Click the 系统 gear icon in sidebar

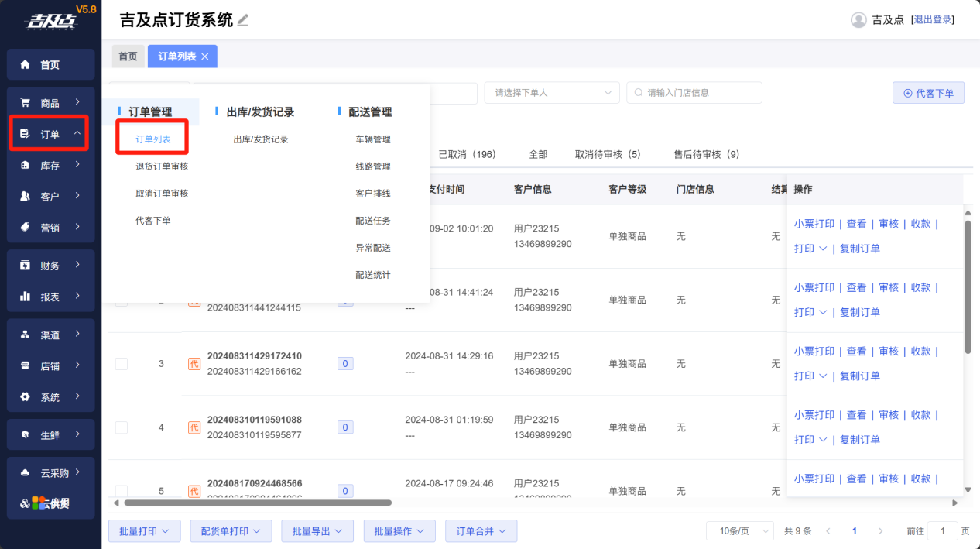coord(26,397)
